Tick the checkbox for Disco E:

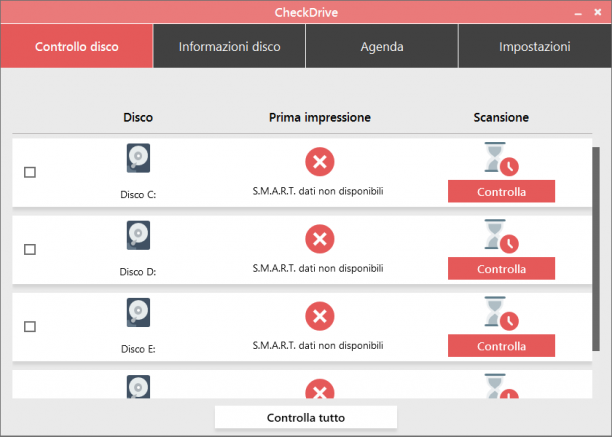tap(30, 327)
